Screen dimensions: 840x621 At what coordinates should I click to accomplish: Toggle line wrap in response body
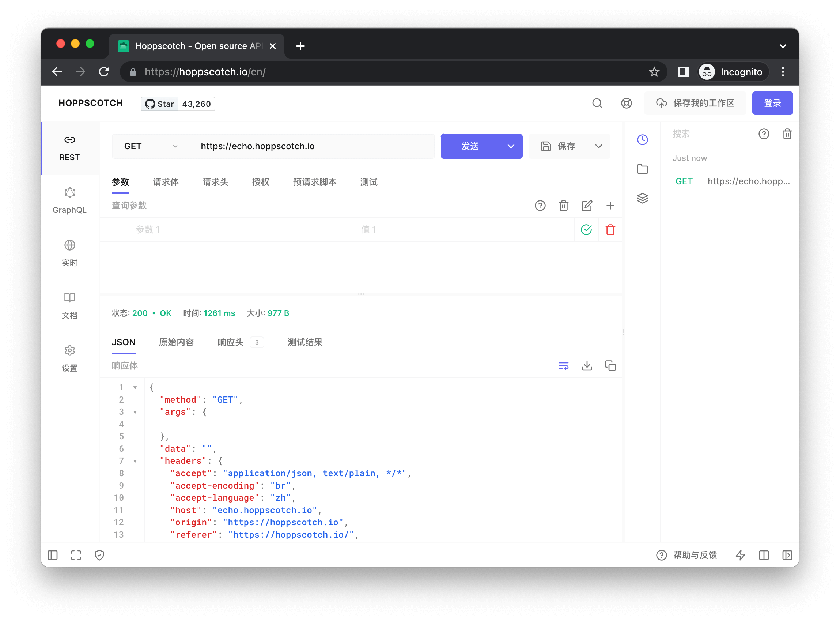pyautogui.click(x=564, y=366)
